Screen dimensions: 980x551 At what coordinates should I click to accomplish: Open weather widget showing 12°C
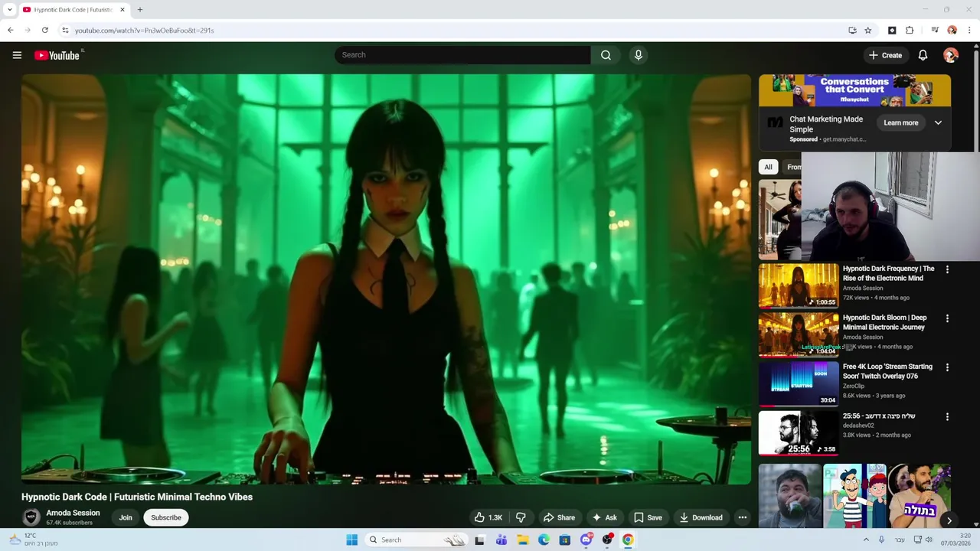32,540
